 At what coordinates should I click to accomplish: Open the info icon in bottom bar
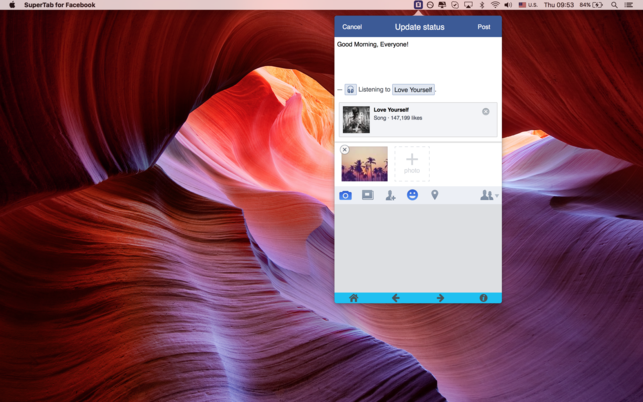click(x=483, y=298)
